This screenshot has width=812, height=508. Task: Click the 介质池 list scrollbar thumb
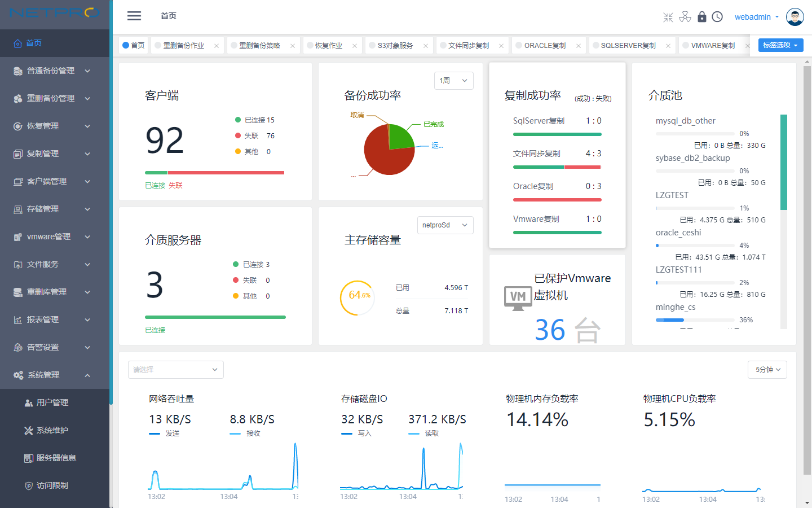[x=784, y=163]
